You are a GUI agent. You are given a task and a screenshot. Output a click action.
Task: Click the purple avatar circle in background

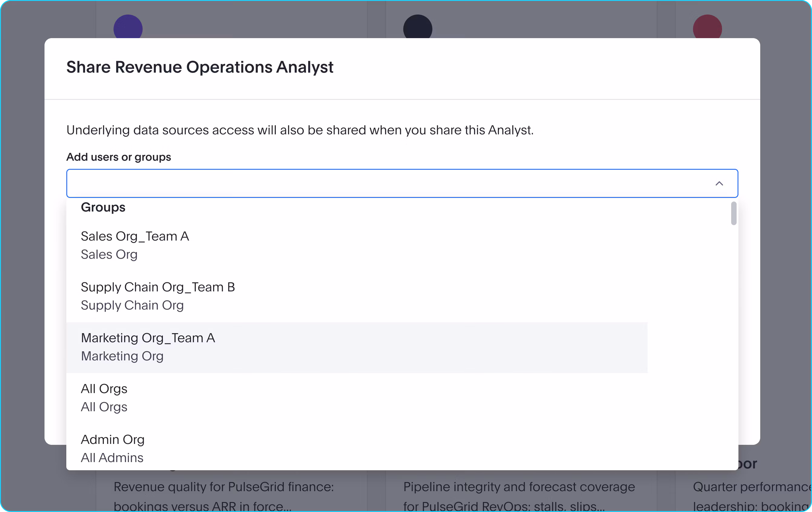click(128, 26)
